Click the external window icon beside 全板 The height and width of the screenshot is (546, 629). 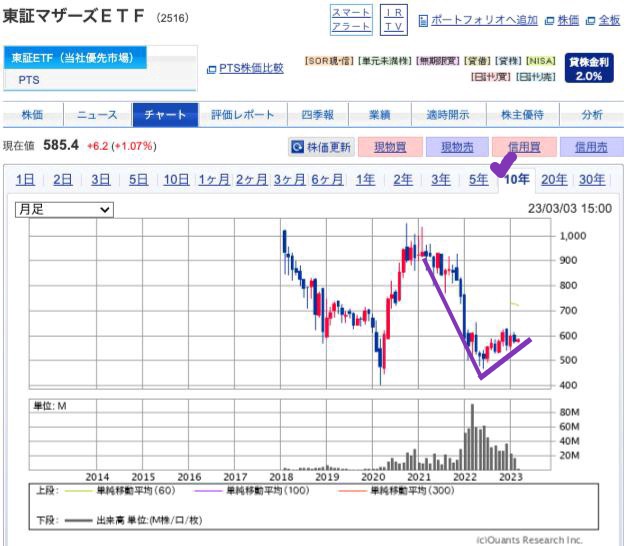(590, 21)
